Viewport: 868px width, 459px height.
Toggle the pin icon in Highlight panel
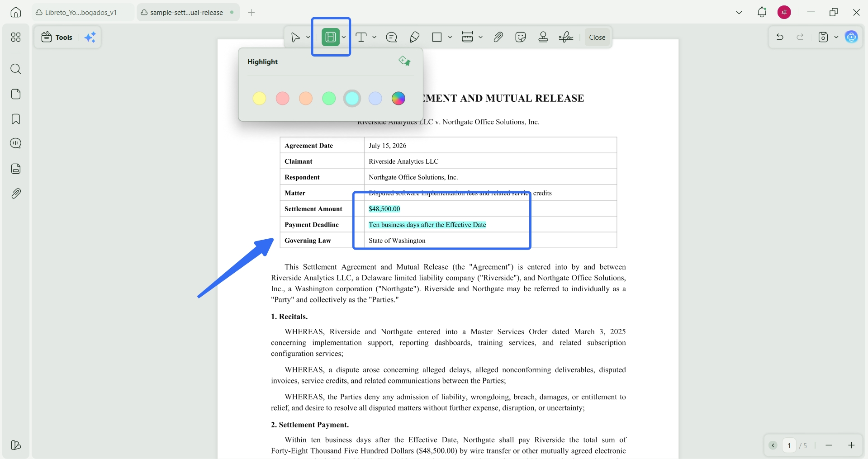click(x=404, y=61)
